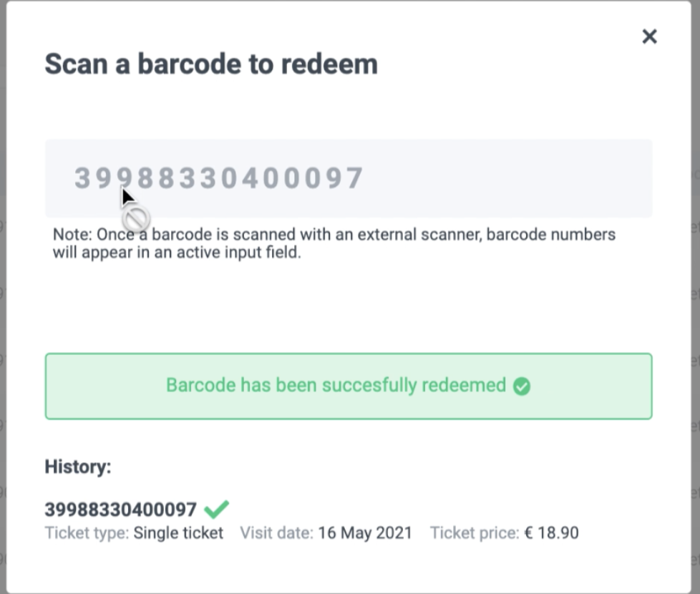Click the 'History:' section label
Screen dimensions: 700x594
(x=78, y=467)
